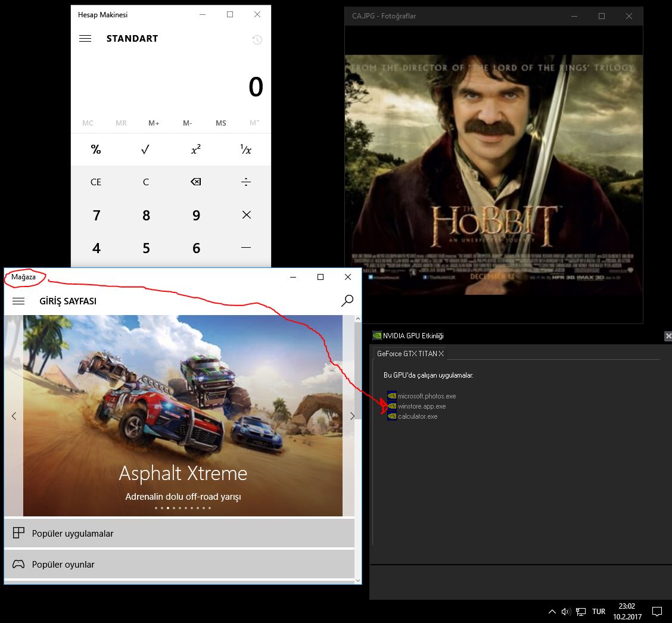This screenshot has height=623, width=672.
Task: Click the M+ memory add button
Action: 154,123
